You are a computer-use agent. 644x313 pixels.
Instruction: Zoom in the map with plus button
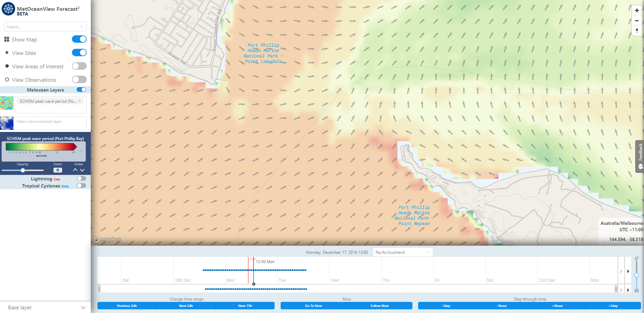pyautogui.click(x=637, y=10)
